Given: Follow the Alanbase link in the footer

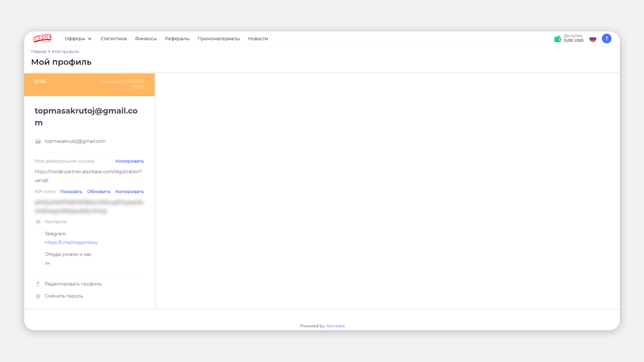Looking at the screenshot, I should pos(335,326).
